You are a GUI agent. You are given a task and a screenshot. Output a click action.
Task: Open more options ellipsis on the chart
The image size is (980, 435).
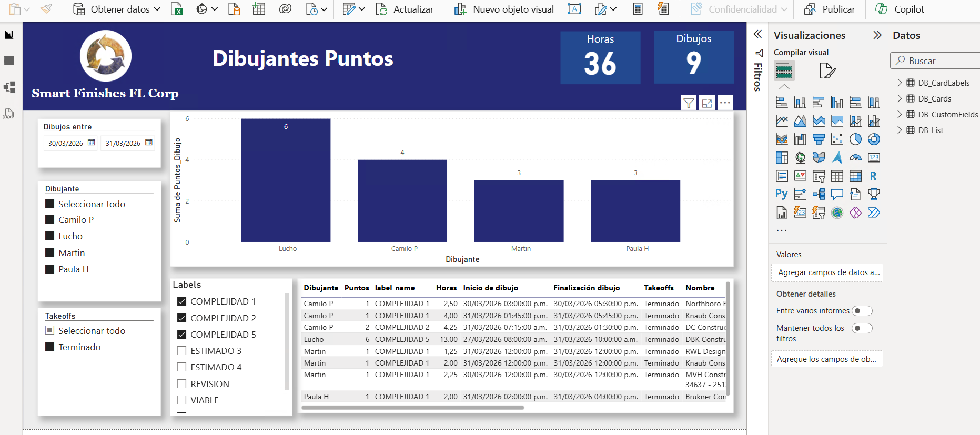pyautogui.click(x=725, y=103)
